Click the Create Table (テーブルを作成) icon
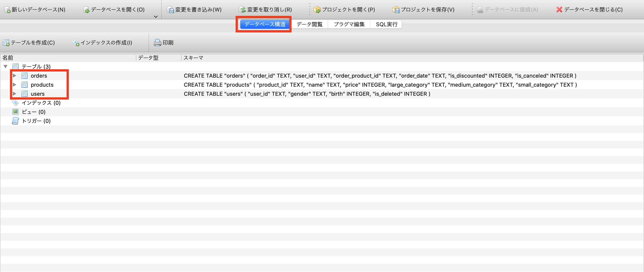The image size is (644, 272). [6, 43]
